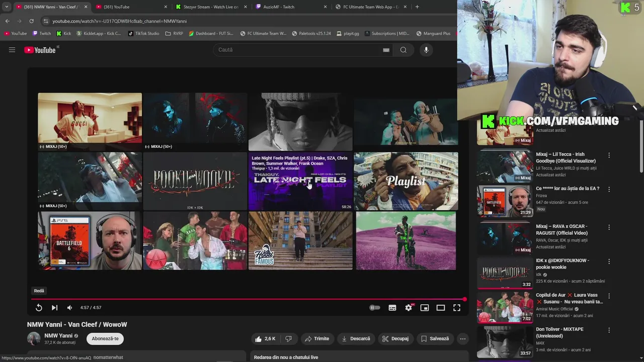This screenshot has height=362, width=644.
Task: Download the video with Descarcă
Action: (356, 339)
